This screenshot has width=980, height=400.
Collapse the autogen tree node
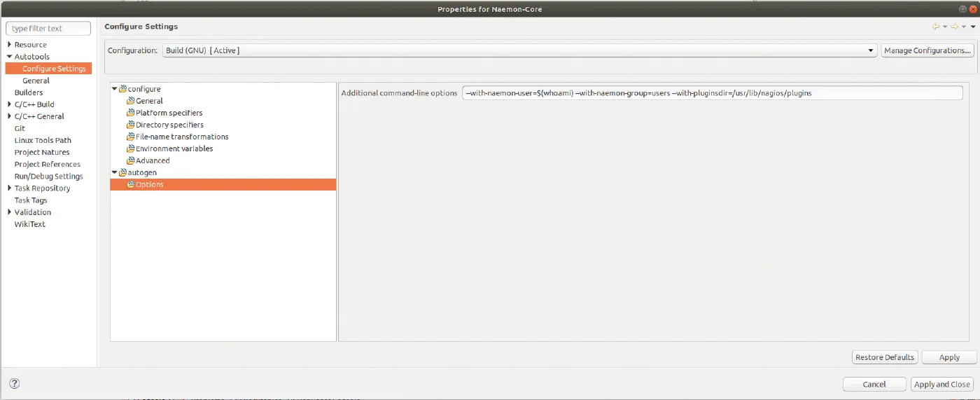(114, 172)
